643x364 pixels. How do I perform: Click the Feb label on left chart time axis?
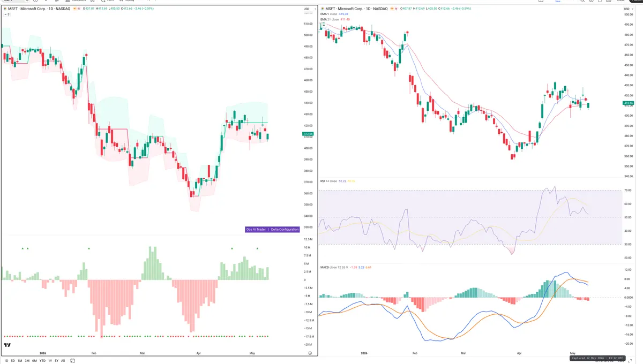coord(94,353)
